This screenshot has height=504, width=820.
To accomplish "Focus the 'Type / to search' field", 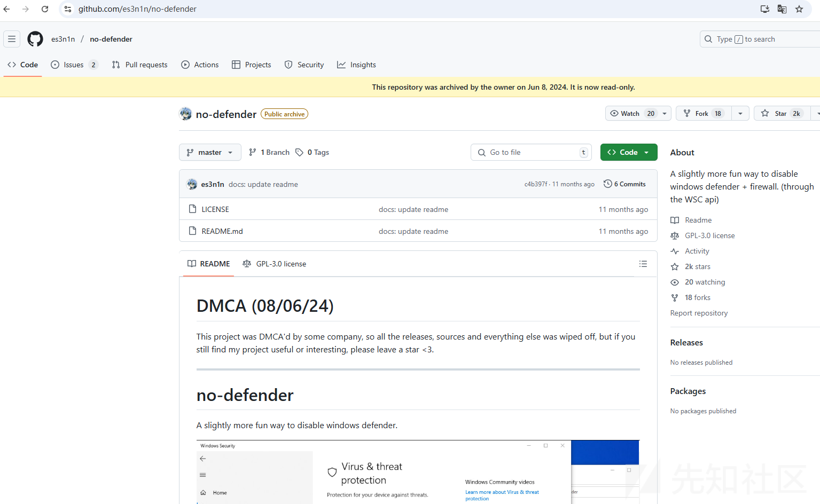I will point(760,39).
